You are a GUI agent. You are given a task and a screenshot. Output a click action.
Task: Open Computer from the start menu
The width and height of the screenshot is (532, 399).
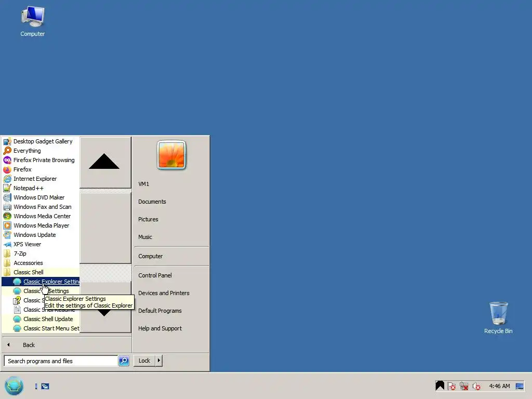pos(171,256)
